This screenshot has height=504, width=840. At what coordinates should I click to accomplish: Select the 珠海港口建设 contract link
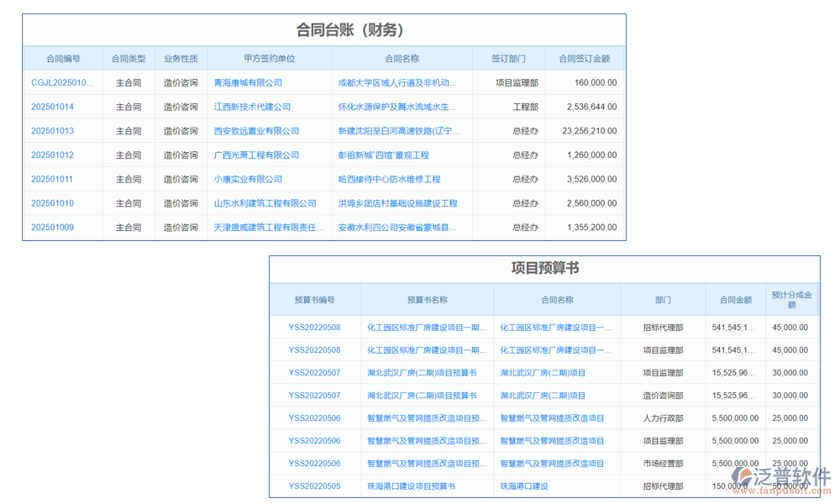click(x=525, y=486)
